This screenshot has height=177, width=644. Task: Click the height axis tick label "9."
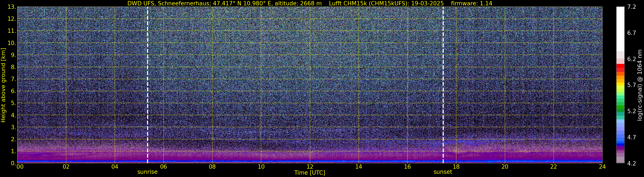(13, 55)
